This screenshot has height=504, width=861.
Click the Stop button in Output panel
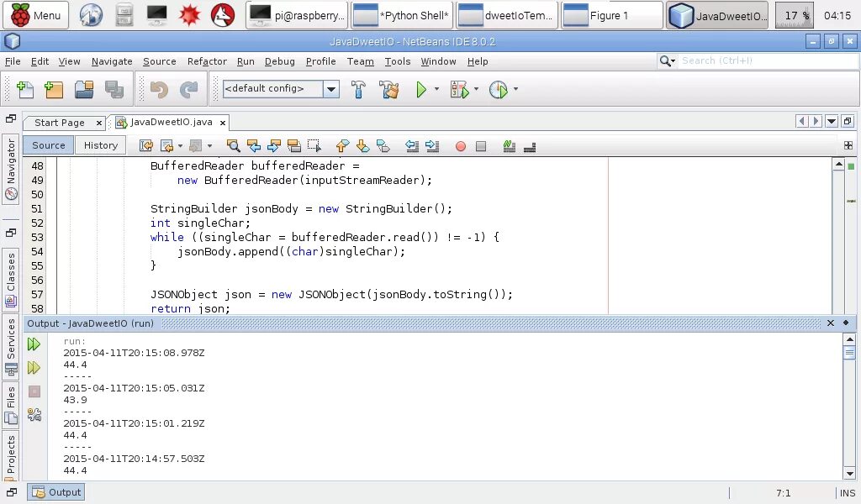point(34,391)
